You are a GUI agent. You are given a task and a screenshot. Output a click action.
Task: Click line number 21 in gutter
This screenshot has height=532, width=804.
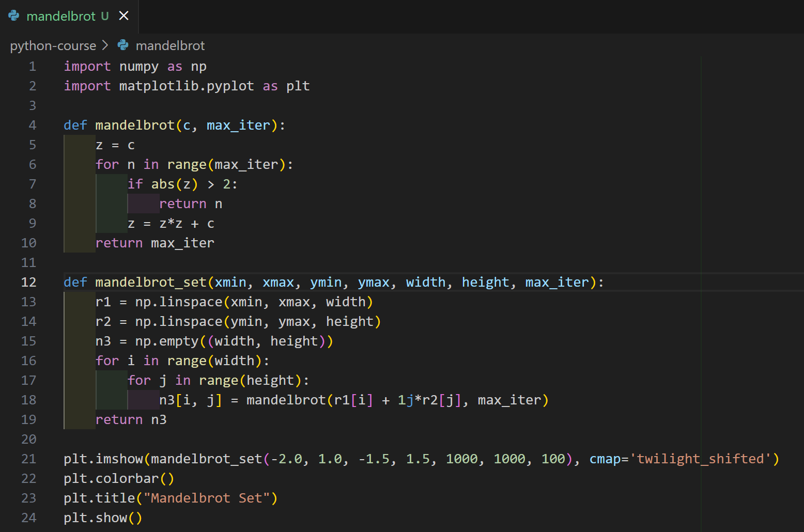29,459
